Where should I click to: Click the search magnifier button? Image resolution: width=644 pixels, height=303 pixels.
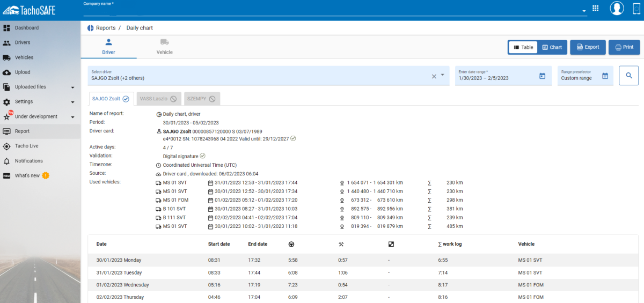(628, 76)
